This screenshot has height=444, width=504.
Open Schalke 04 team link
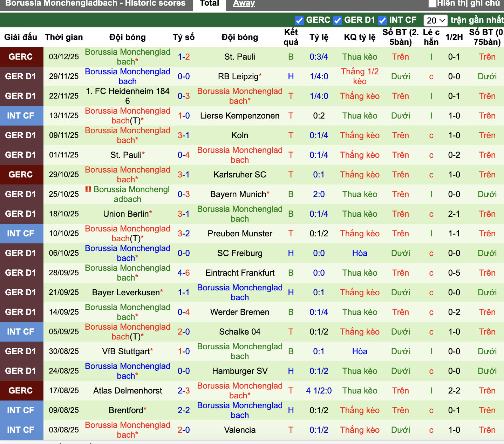(240, 332)
